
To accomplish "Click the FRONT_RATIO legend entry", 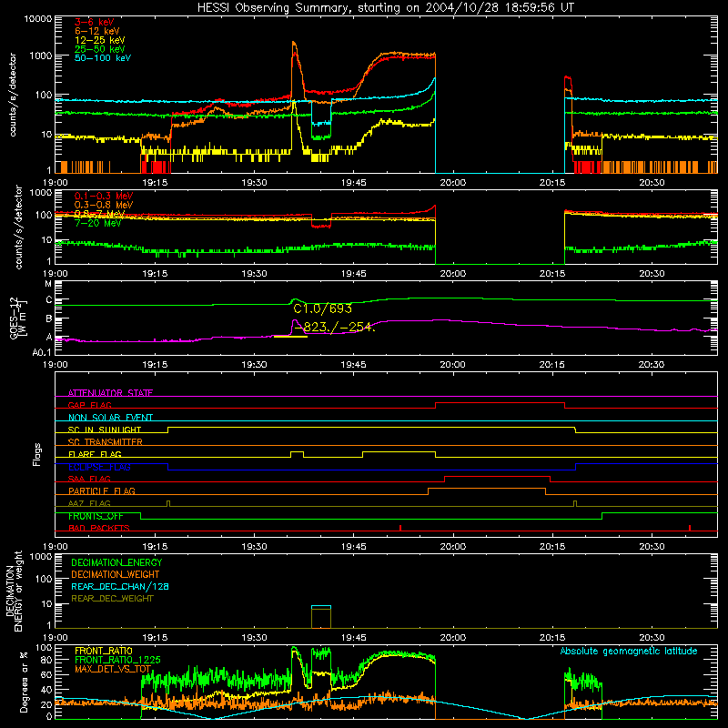I will (x=104, y=651).
